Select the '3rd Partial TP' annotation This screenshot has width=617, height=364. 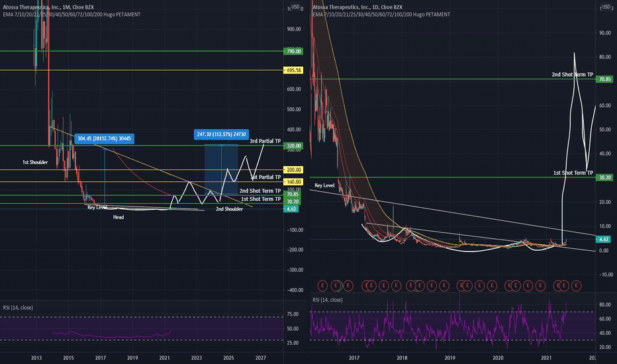tap(265, 141)
